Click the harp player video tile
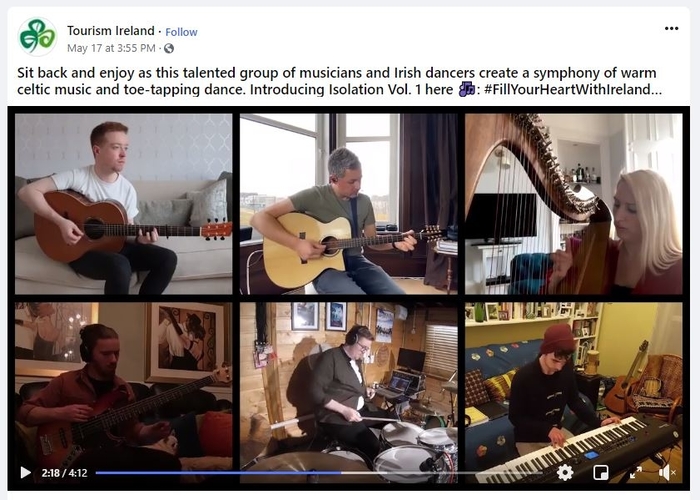This screenshot has height=500, width=700. 574,204
